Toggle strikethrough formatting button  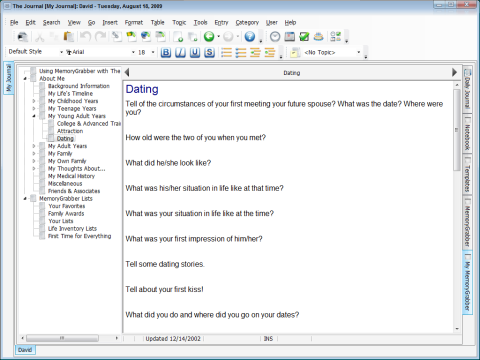point(209,52)
